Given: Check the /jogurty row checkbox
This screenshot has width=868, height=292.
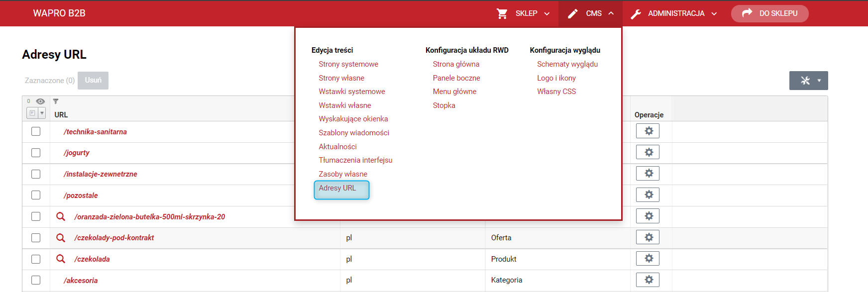Looking at the screenshot, I should tap(36, 153).
